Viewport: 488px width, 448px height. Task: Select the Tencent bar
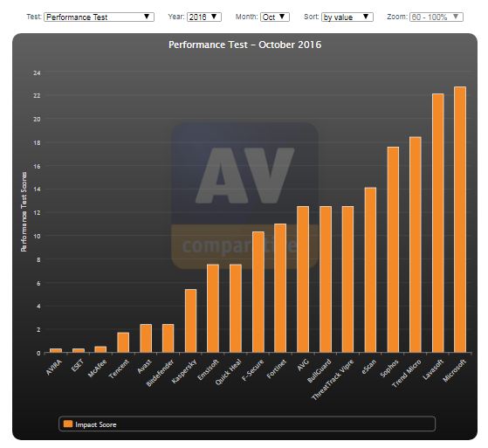click(123, 342)
